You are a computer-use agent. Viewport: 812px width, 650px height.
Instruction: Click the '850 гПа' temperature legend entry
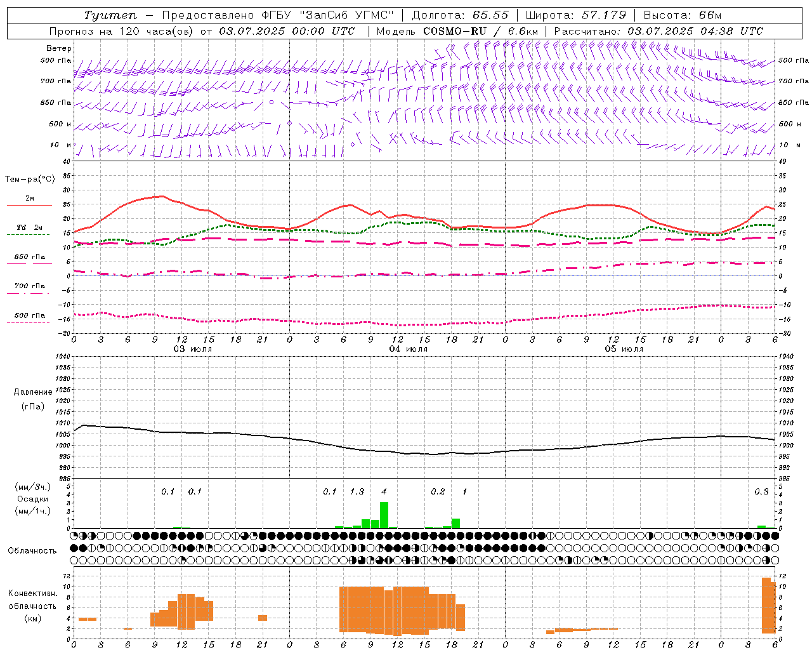30,257
